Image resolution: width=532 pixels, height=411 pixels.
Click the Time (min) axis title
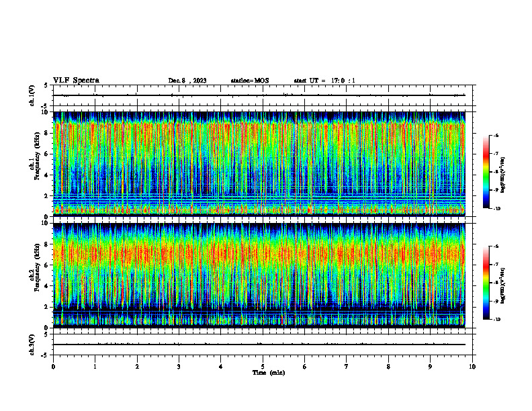[269, 373]
